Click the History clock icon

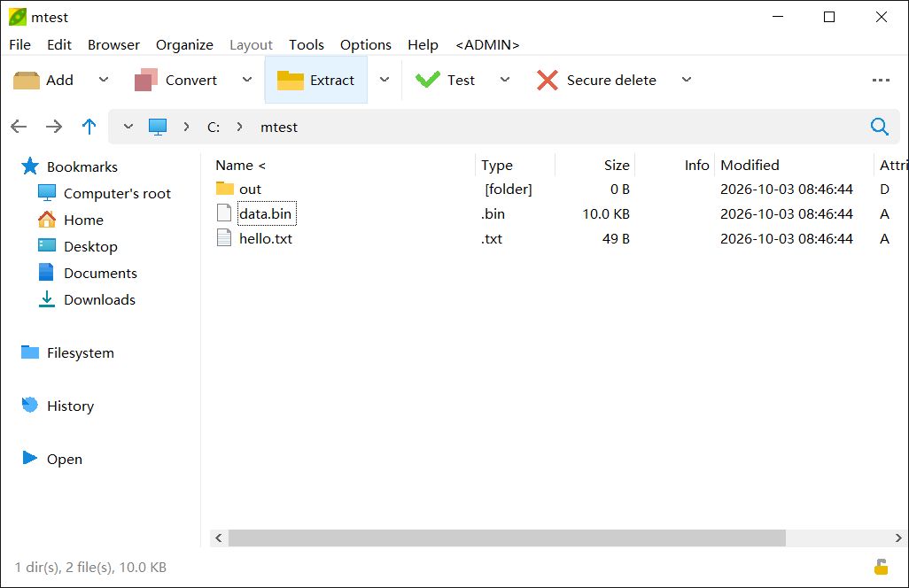[x=29, y=405]
